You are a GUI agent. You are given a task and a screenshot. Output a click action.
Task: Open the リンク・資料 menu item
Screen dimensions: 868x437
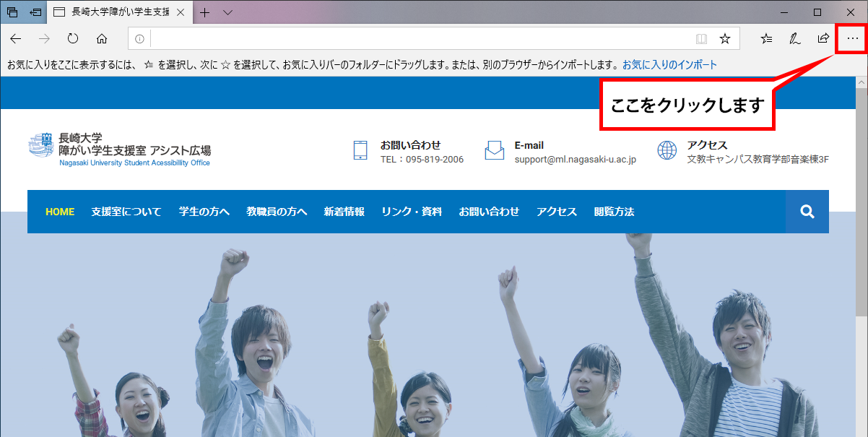tap(412, 212)
